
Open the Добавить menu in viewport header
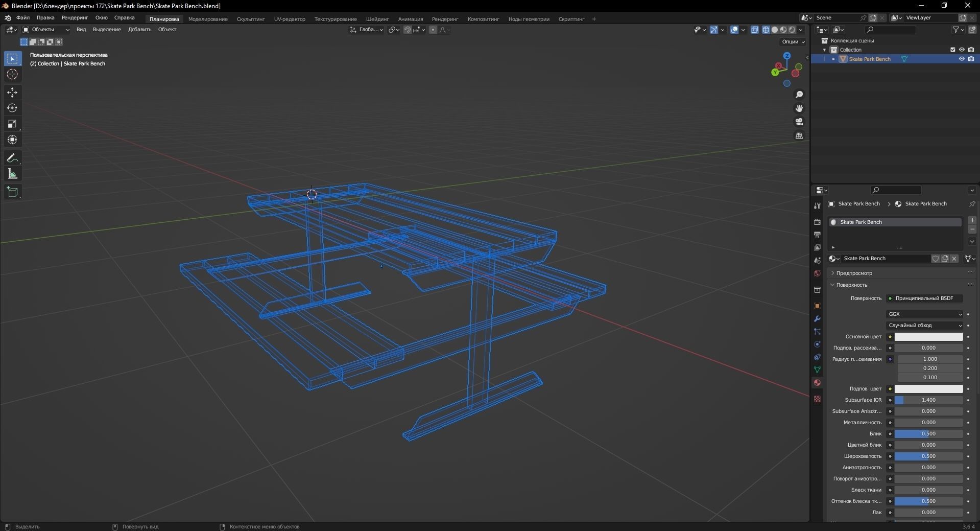[x=139, y=30]
